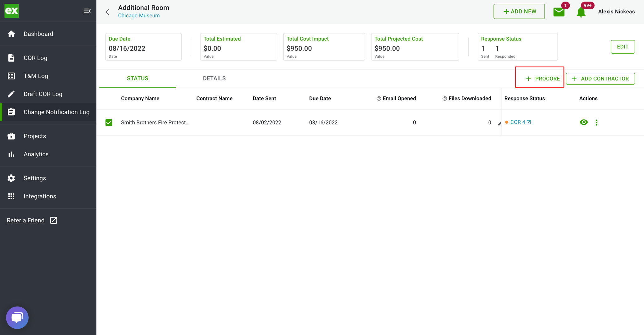644x335 pixels.
Task: Uncheck the Smith Brothers row checkbox
Action: coord(109,122)
